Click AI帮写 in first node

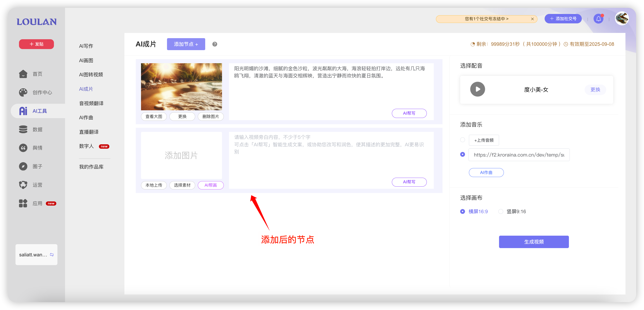pyautogui.click(x=409, y=113)
